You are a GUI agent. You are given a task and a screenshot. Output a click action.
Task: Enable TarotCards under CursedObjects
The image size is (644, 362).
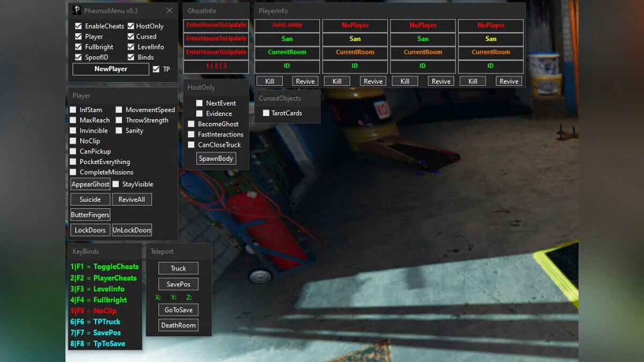[x=266, y=113]
